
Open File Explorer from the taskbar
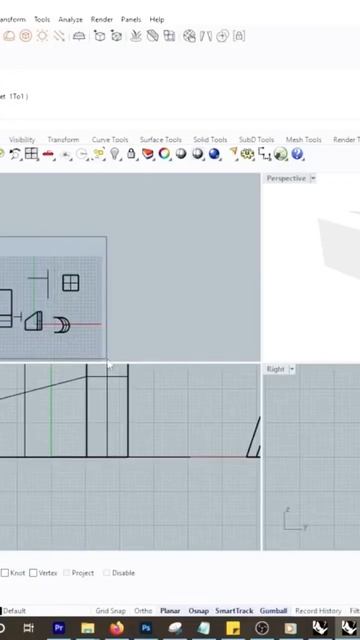(x=87, y=628)
